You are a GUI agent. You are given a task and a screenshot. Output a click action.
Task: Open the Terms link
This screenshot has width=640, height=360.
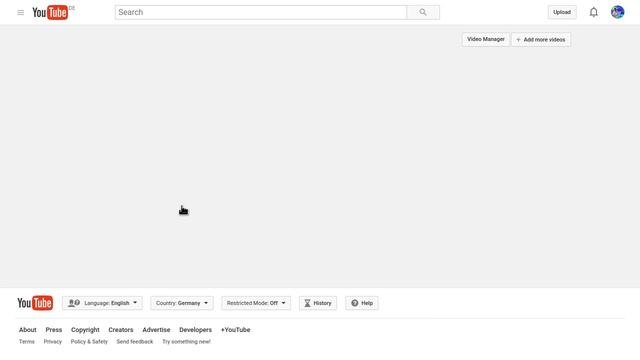27,342
